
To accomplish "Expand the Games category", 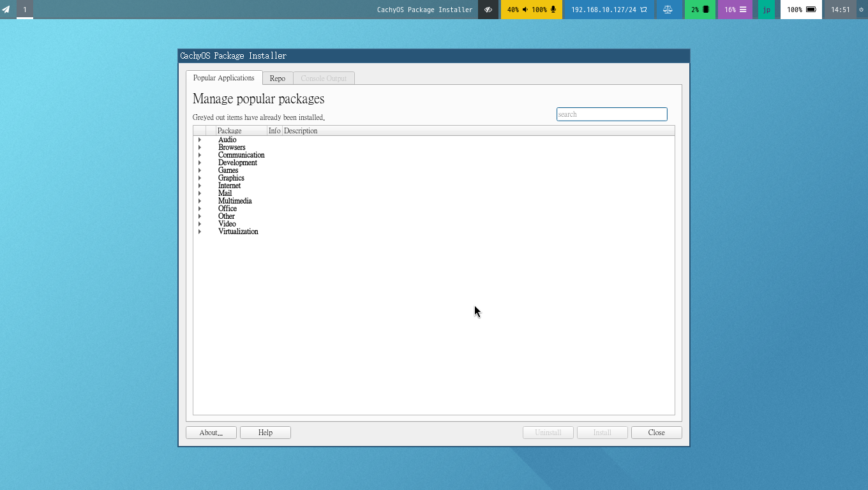I will click(200, 170).
